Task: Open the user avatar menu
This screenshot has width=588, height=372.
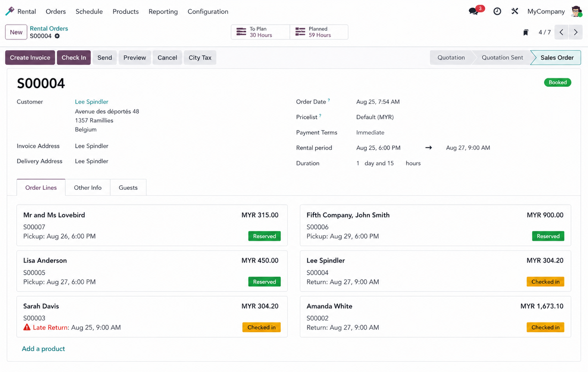Action: click(x=576, y=11)
